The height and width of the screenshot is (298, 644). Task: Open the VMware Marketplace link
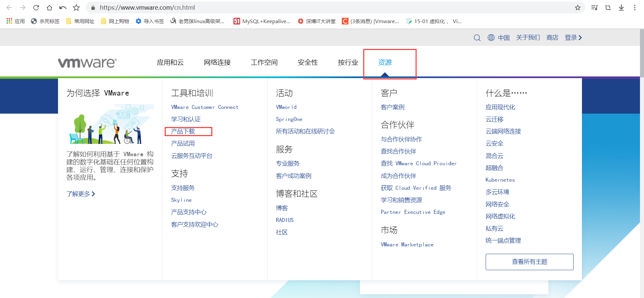pos(407,245)
